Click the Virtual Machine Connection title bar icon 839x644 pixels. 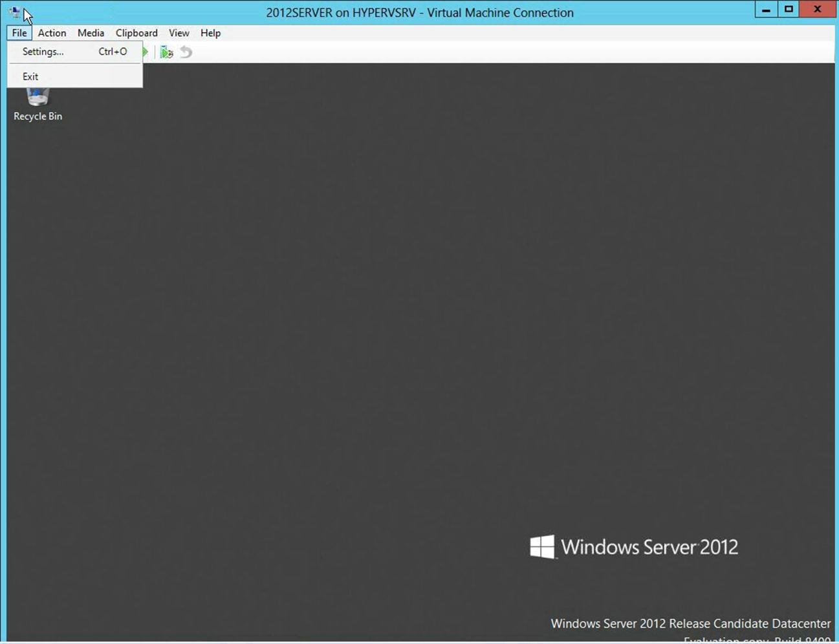[16, 12]
